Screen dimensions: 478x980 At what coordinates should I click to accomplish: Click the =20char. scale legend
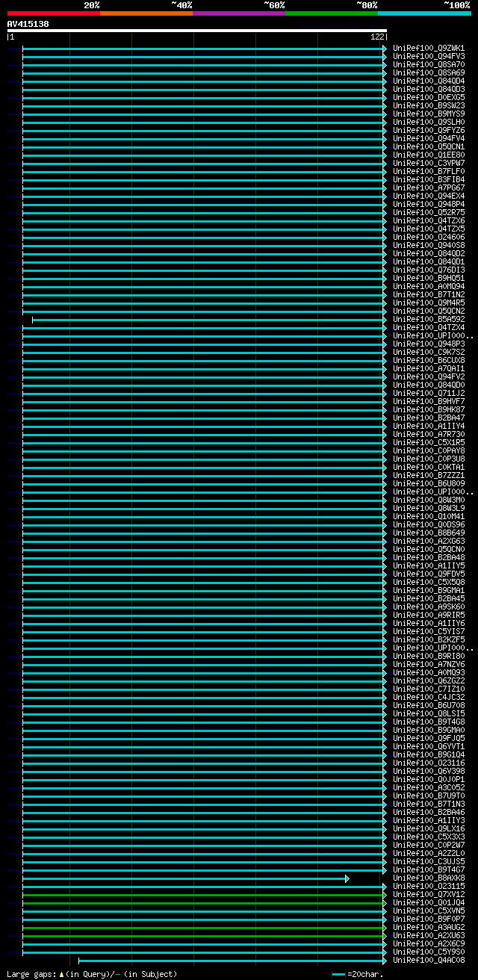pyautogui.click(x=358, y=974)
